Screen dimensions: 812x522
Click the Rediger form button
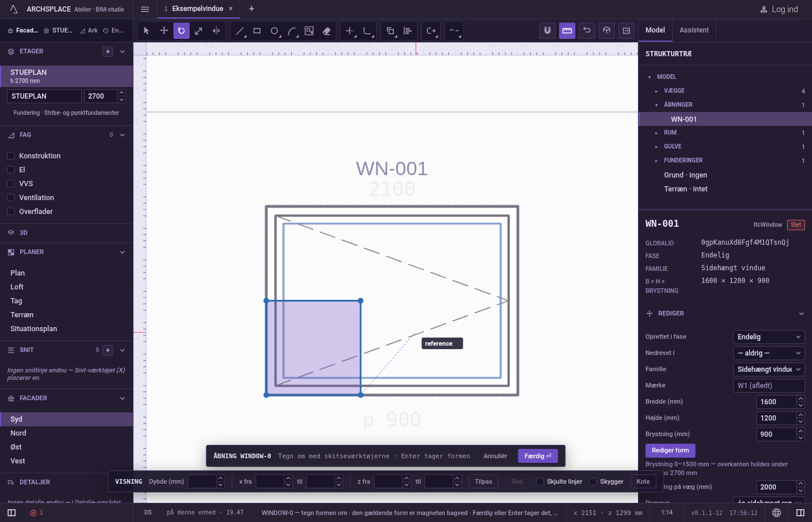(670, 451)
